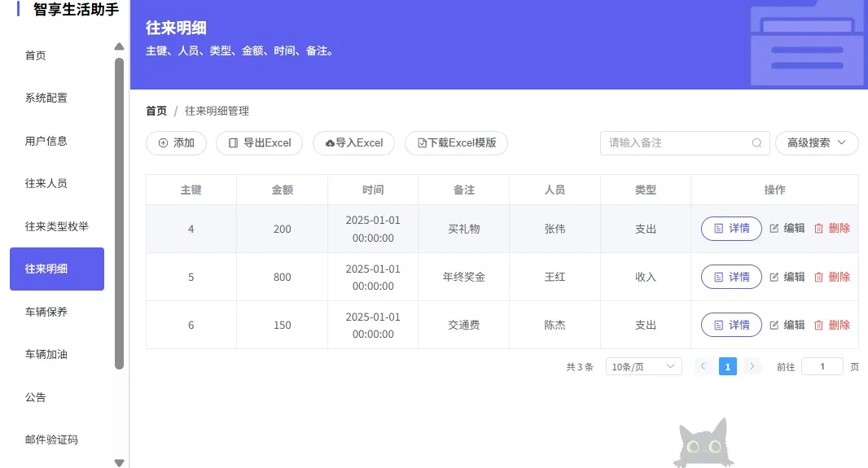Screen dimensions: 868x468
Task: Click the 往来明细管理 breadcrumb text
Action: [x=217, y=111]
